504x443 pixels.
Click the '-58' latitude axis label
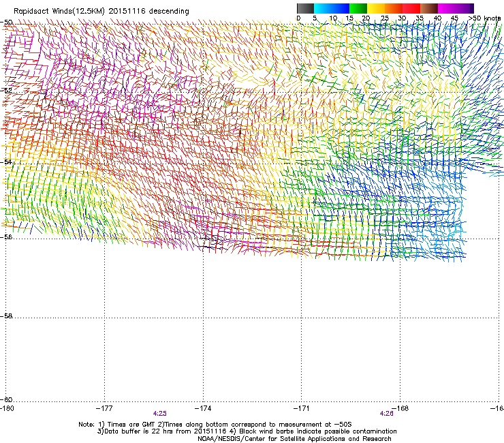6,316
